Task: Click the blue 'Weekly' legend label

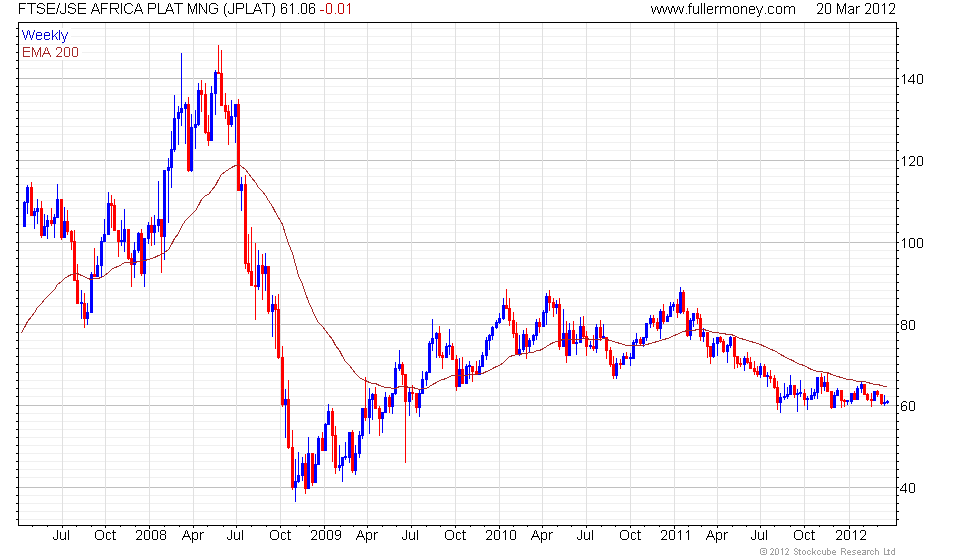Action: tap(45, 36)
